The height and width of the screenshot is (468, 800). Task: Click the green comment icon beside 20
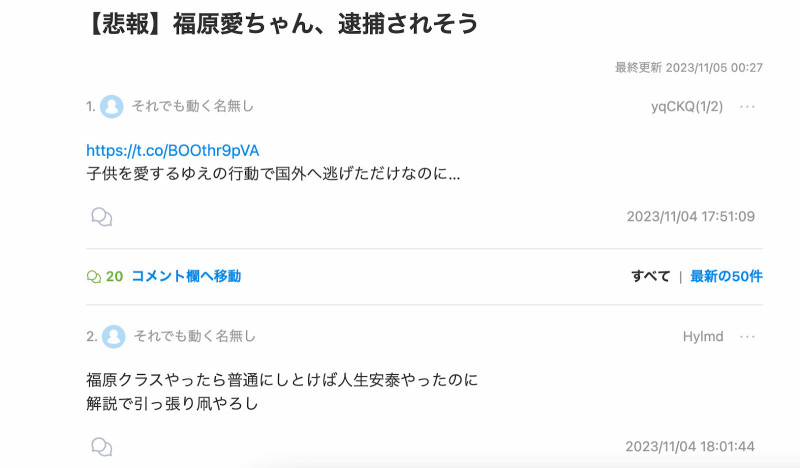pyautogui.click(x=94, y=277)
